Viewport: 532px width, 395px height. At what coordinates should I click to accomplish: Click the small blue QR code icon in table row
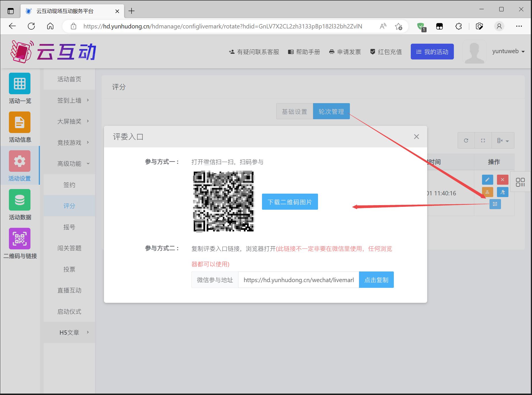[495, 204]
